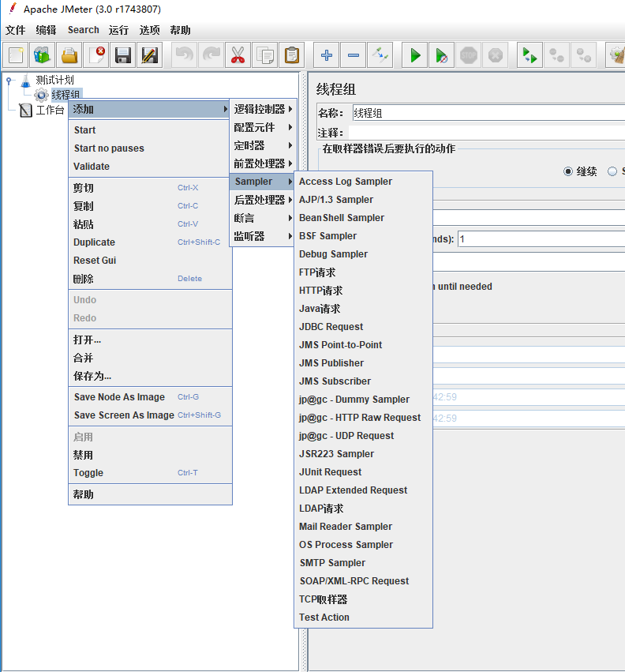
Task: Click the Stop test octagon icon
Action: pos(469,55)
